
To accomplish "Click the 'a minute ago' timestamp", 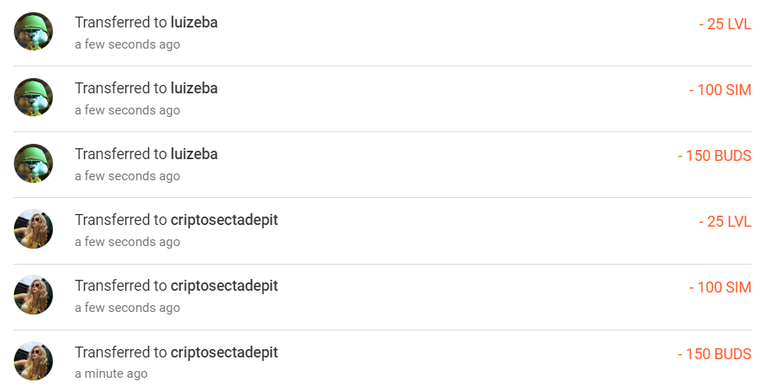I will coord(111,374).
